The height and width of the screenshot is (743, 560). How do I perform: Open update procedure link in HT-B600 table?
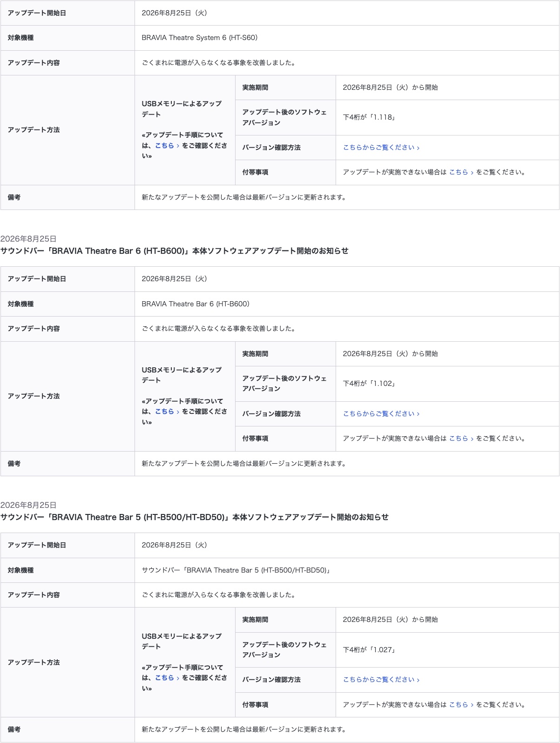pos(167,412)
